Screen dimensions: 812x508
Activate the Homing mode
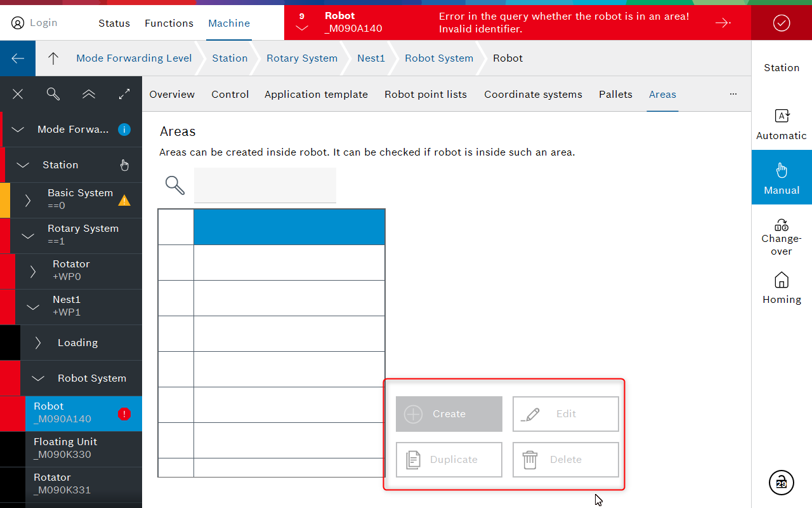pyautogui.click(x=782, y=288)
